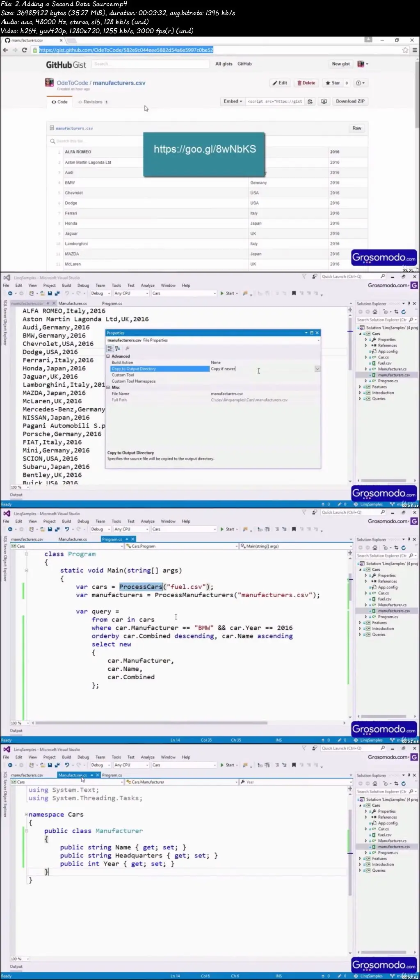Screen dimensions: 420x980
Task: Open the Any CPU platform dropdown in the Program.cs frame
Action: [131, 529]
